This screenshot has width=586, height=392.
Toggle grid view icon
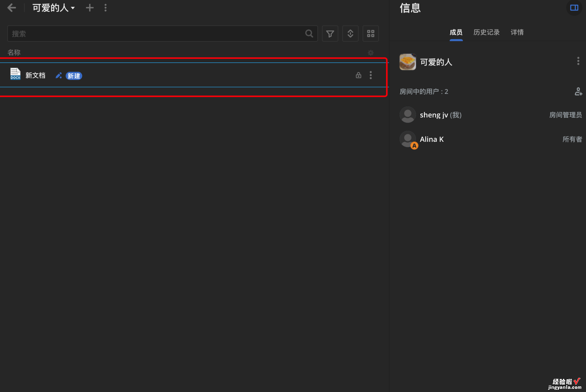(x=371, y=34)
